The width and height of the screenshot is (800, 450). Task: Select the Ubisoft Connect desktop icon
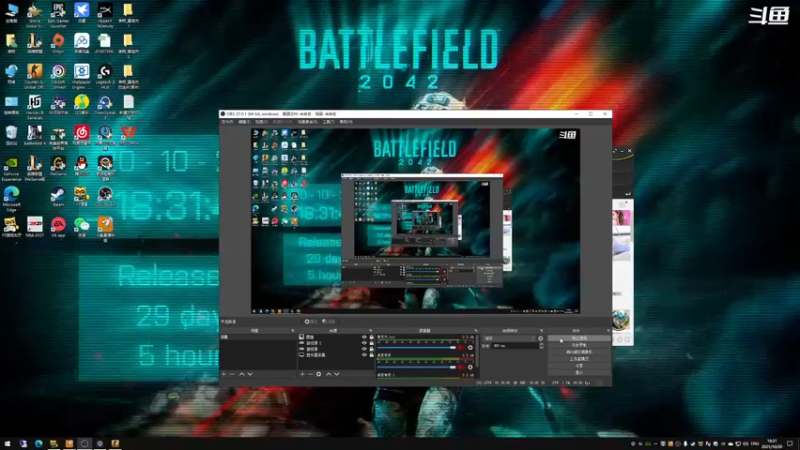coord(58,76)
